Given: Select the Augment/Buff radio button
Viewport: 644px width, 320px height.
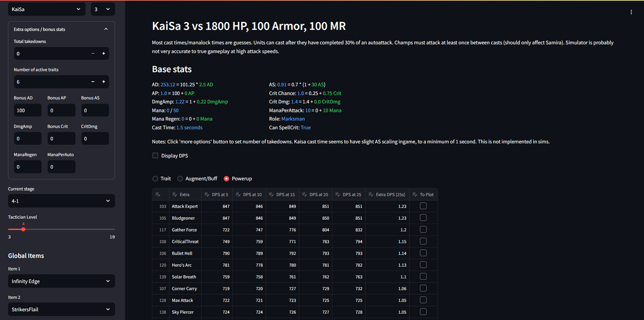Looking at the screenshot, I should point(180,179).
